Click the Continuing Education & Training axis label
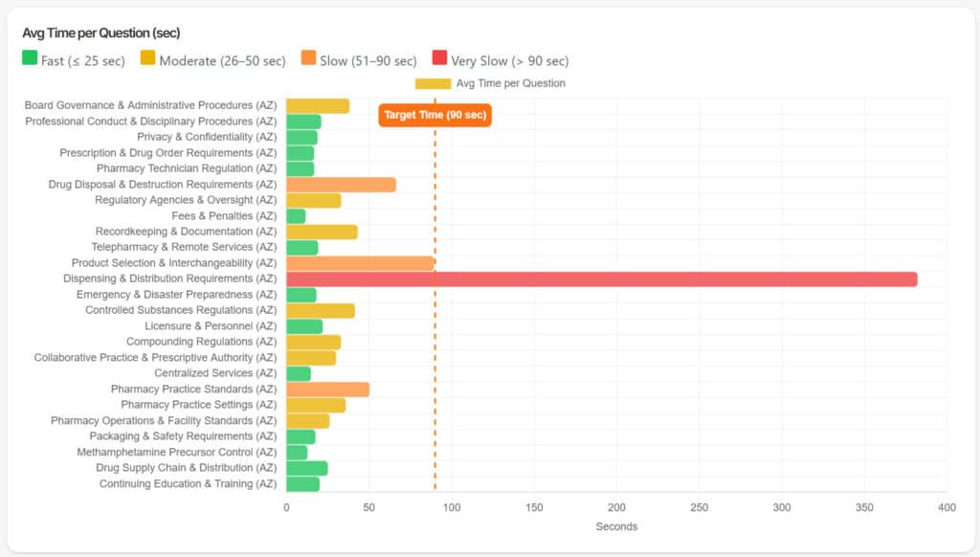 pos(188,484)
